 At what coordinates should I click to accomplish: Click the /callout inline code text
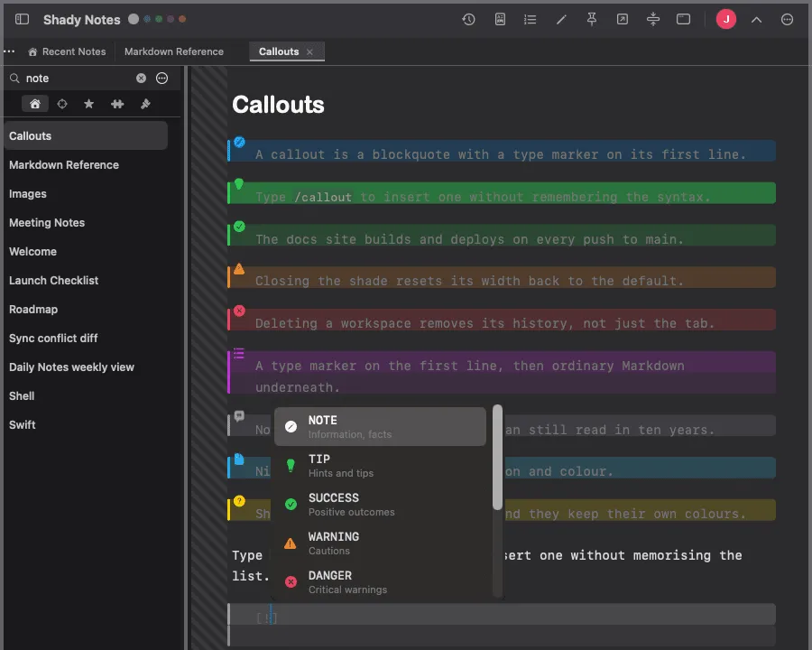pos(323,198)
